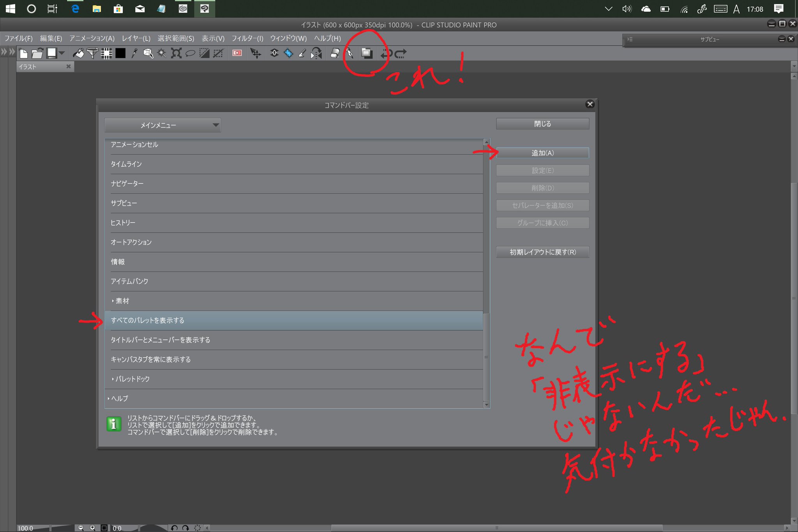Click the New document icon in command bar

(23, 53)
